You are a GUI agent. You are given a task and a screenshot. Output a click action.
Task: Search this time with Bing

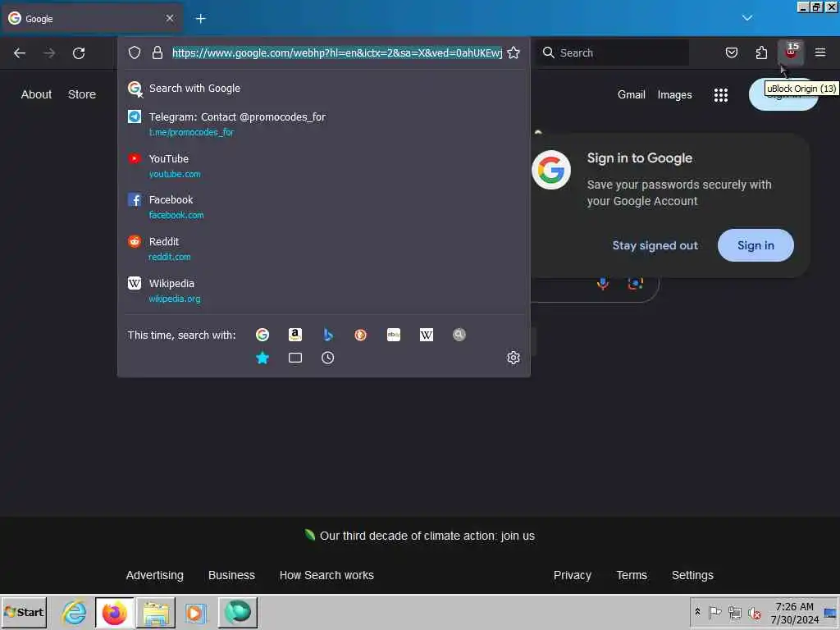328,335
